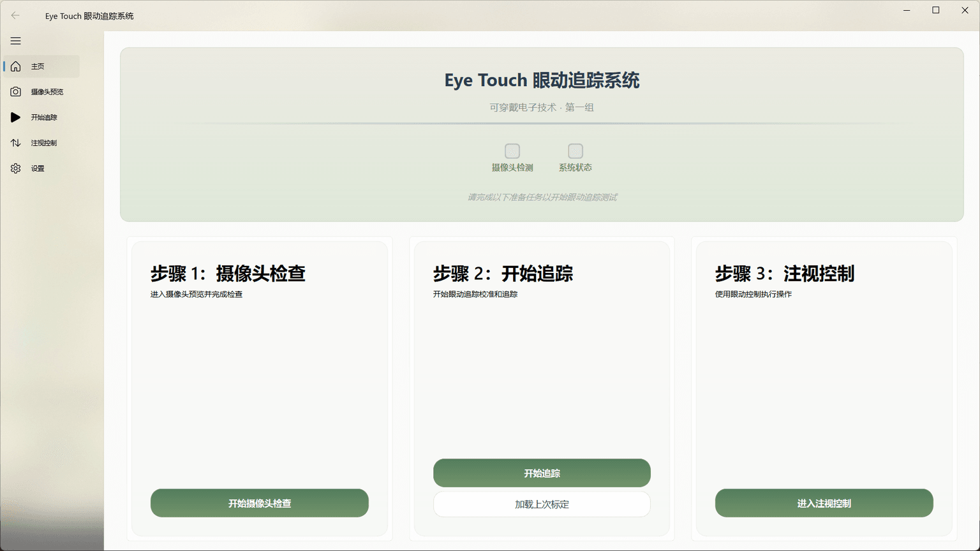The height and width of the screenshot is (551, 980).
Task: Click the Eye Touch 眼动追踪系统 banner title
Action: click(x=542, y=80)
